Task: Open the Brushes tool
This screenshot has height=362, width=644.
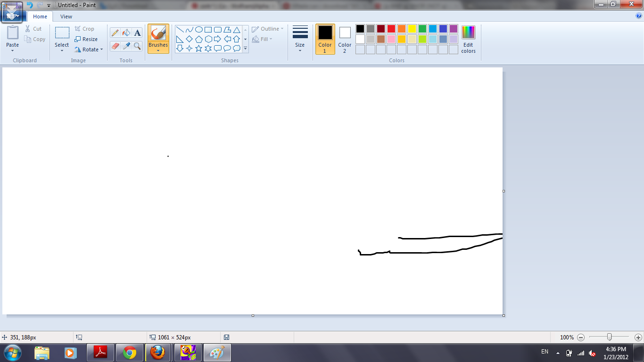Action: click(158, 38)
